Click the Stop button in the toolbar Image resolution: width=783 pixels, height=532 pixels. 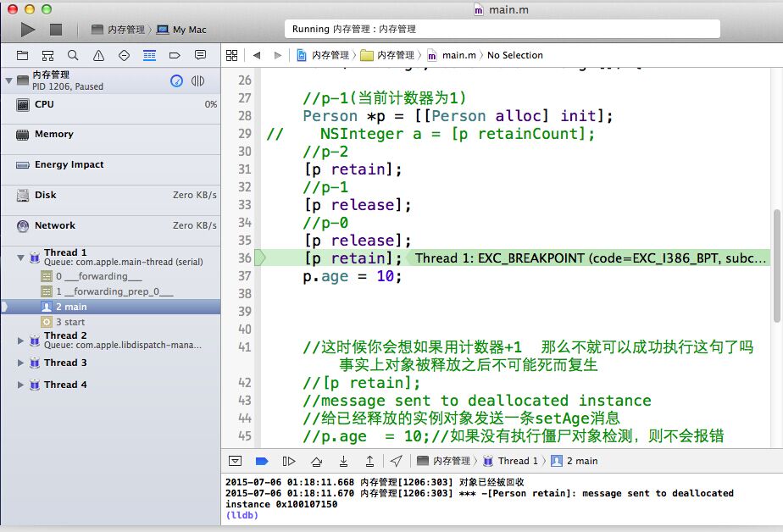(56, 30)
